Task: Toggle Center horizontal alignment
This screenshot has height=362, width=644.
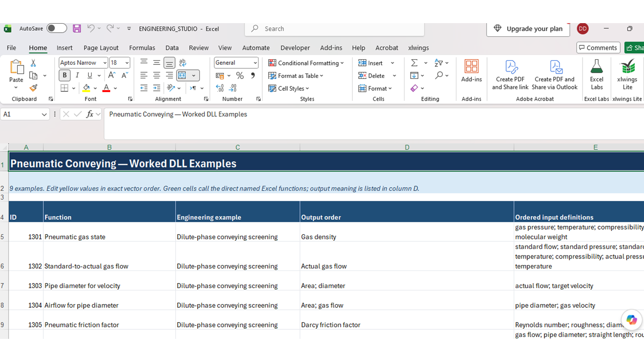Action: (x=156, y=75)
